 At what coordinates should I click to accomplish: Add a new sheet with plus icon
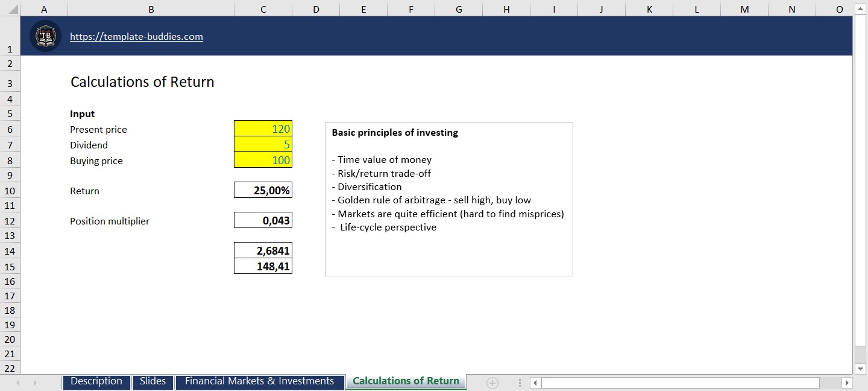point(492,383)
